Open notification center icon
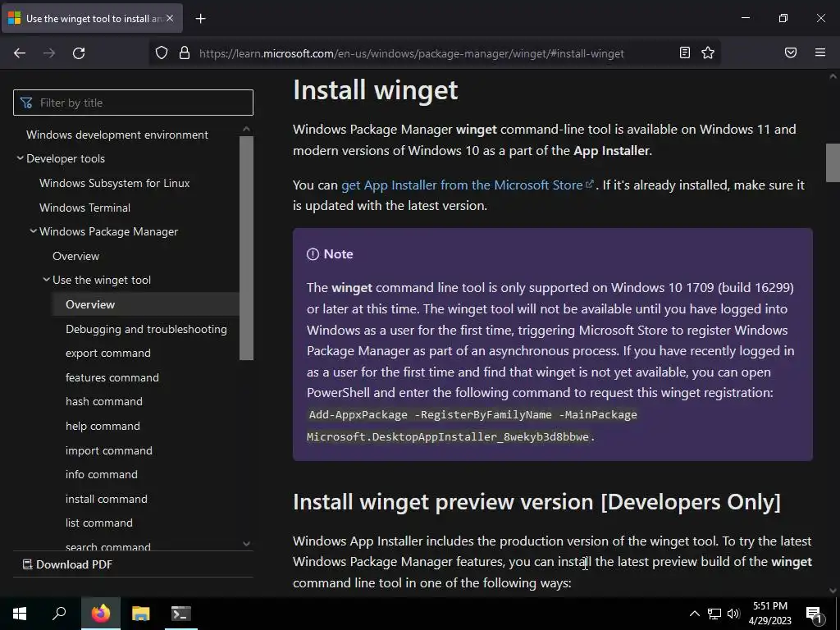Image resolution: width=840 pixels, height=630 pixels. [x=815, y=614]
